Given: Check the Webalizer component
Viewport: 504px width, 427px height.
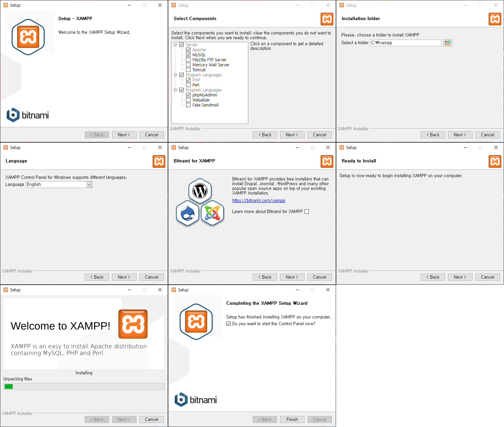Looking at the screenshot, I should 188,100.
